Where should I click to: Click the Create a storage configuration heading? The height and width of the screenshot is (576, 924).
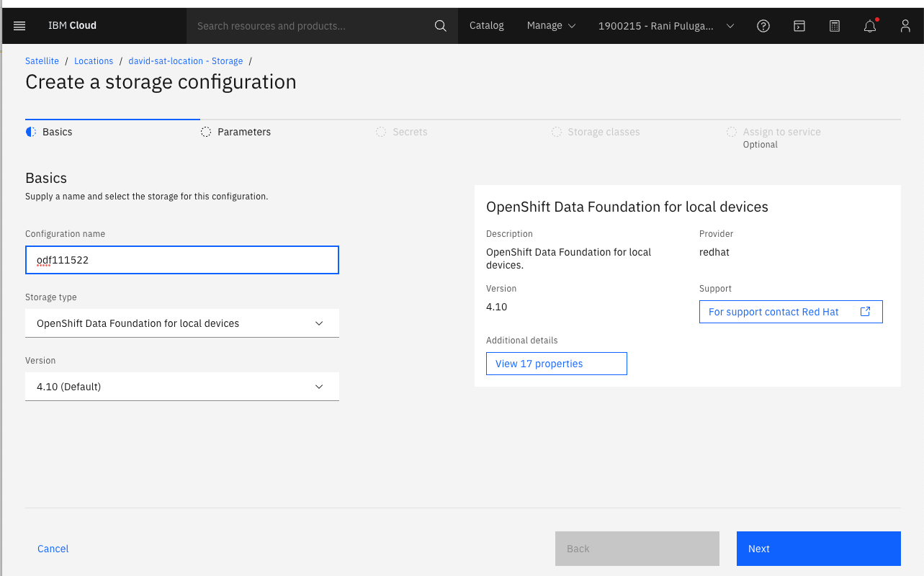click(161, 82)
